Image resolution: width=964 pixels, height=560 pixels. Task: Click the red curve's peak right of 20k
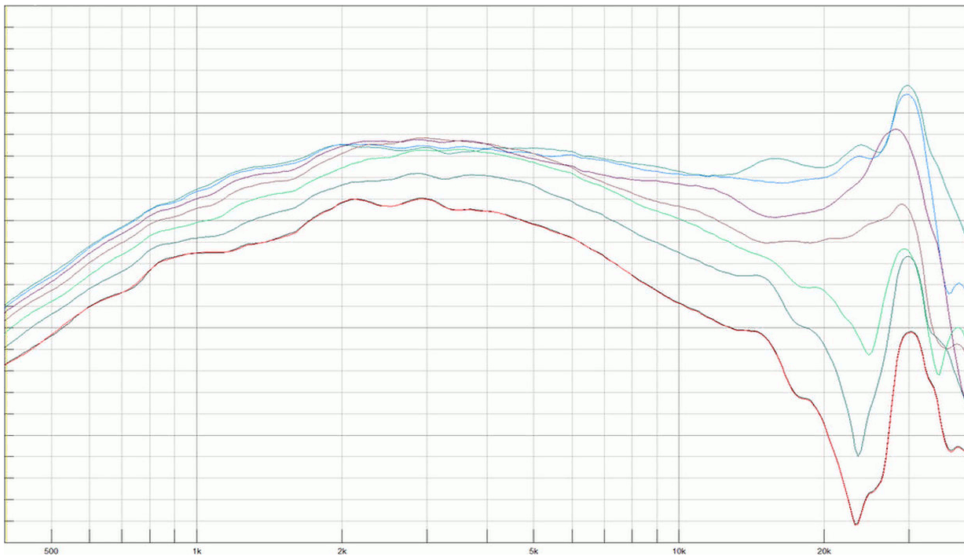coord(911,331)
